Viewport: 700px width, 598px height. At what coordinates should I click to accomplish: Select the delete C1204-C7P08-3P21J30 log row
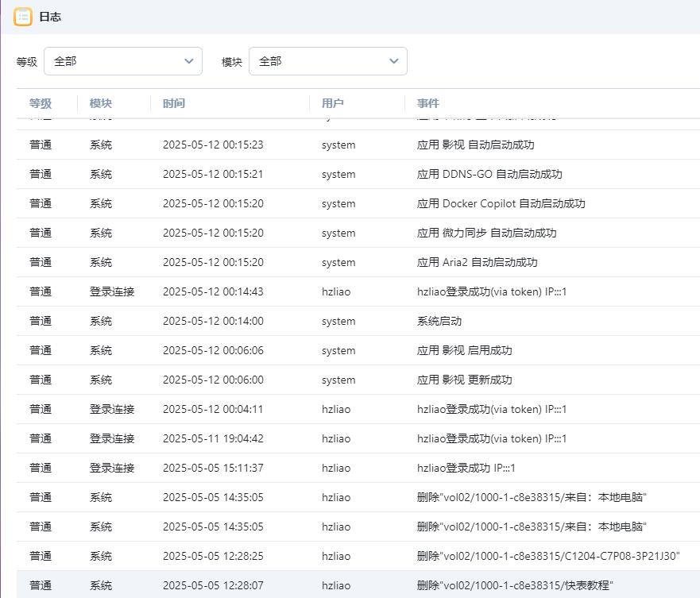click(x=547, y=557)
